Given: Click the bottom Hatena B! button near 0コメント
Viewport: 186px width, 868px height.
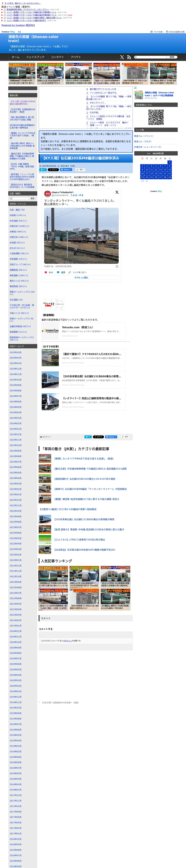Looking at the screenshot, I should 88,437.
